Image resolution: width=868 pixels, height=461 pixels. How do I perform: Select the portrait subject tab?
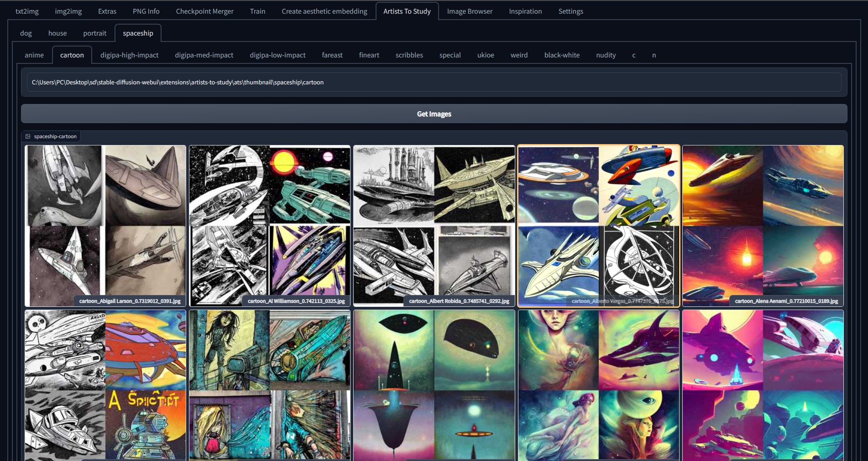coord(94,33)
